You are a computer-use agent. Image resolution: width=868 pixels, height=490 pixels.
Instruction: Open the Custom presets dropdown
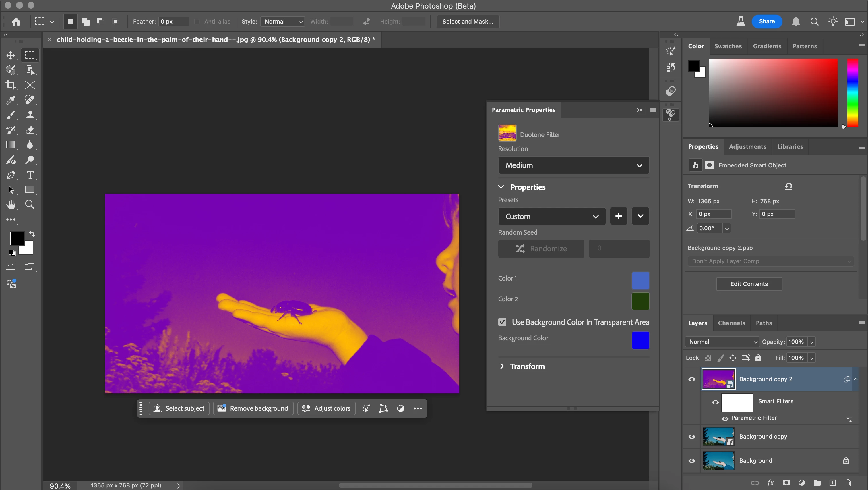[x=552, y=217]
